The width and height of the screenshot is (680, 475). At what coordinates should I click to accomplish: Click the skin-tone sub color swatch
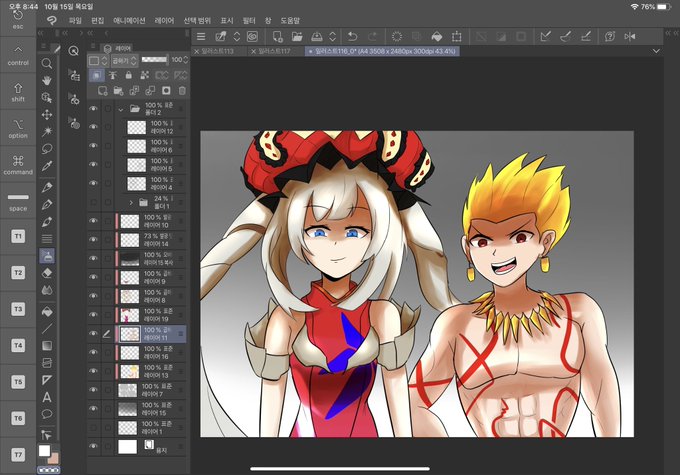click(54, 458)
